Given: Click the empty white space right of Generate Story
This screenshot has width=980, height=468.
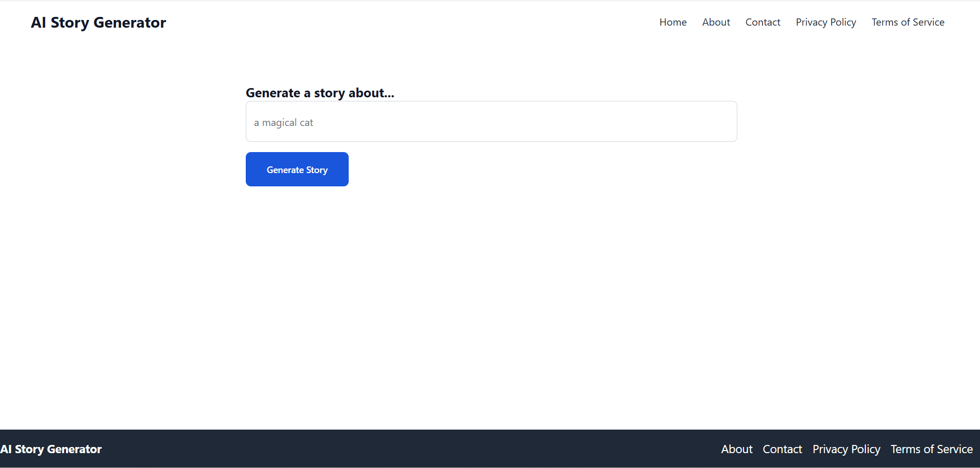Looking at the screenshot, I should click(512, 169).
